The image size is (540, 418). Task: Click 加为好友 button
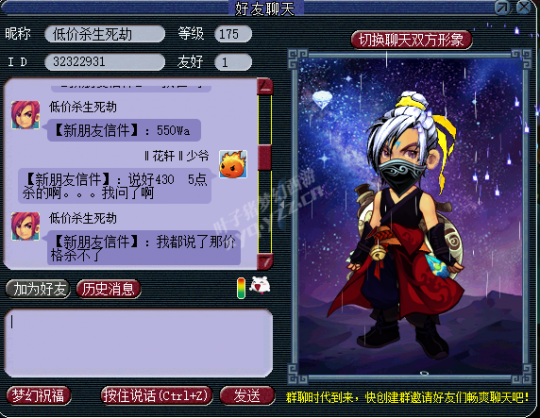pyautogui.click(x=38, y=289)
